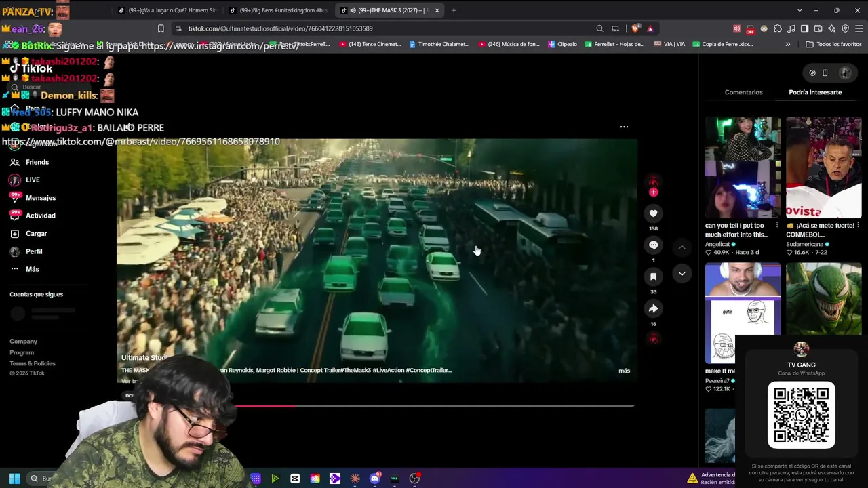
Task: Click the tiktok.com address bar URL
Action: pyautogui.click(x=280, y=28)
